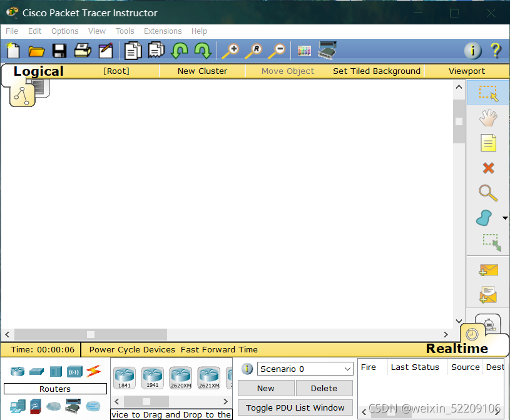Select the Switches device category
This screenshot has height=420, width=510.
coord(36,371)
